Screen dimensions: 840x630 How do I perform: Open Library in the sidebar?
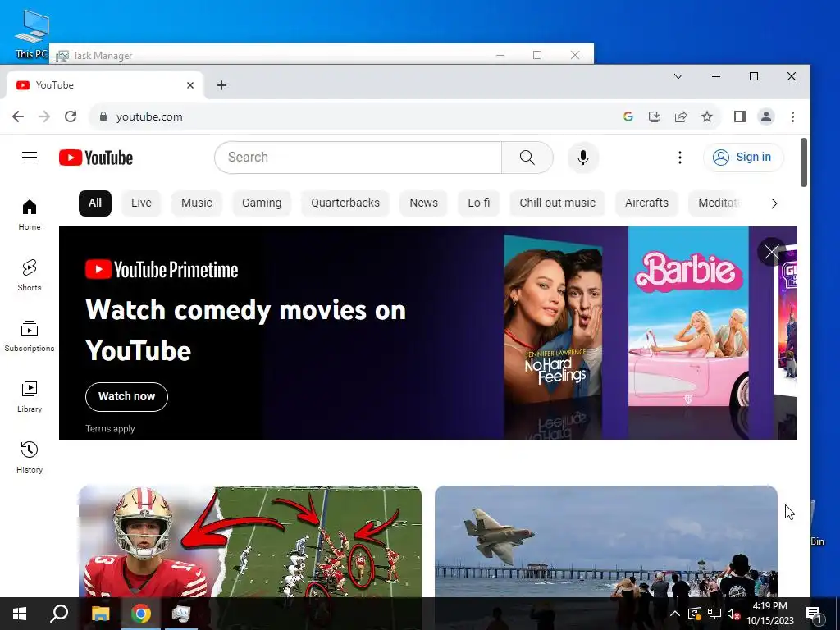tap(30, 396)
